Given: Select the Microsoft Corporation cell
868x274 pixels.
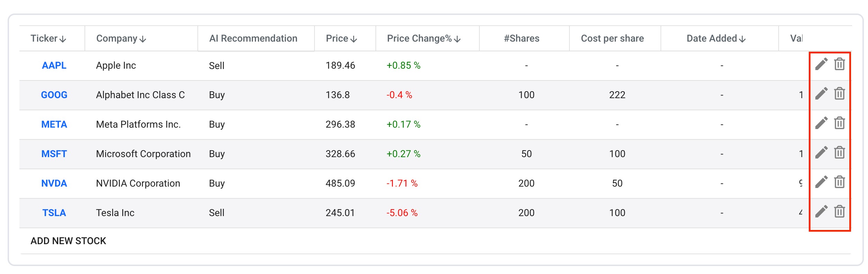Looking at the screenshot, I should [x=143, y=154].
